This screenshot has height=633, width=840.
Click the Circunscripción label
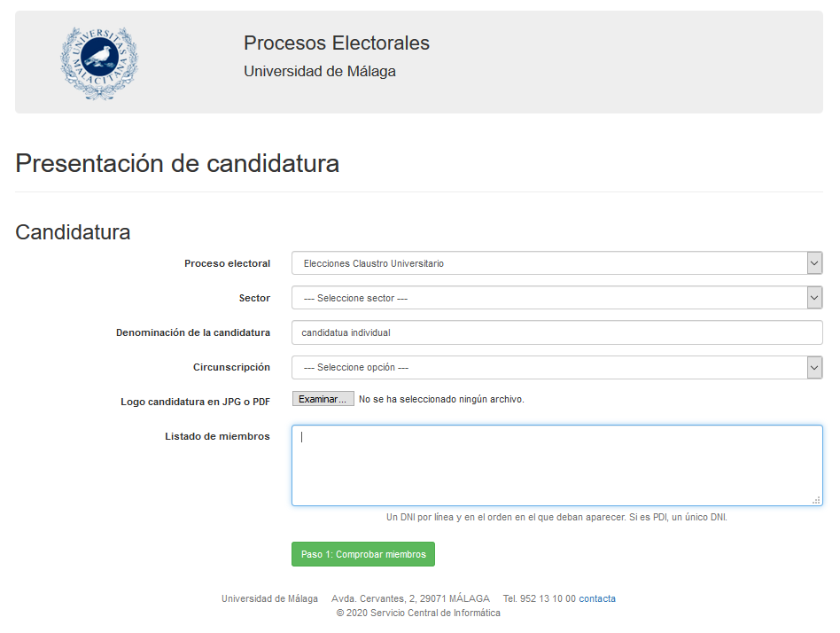231,367
